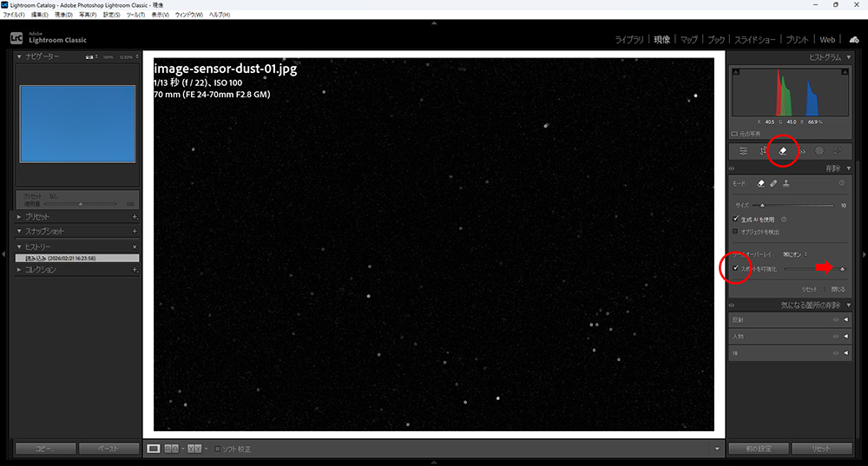This screenshot has width=868, height=466.
Task: Enable the オブジェクトを検出 checkbox
Action: (x=736, y=231)
